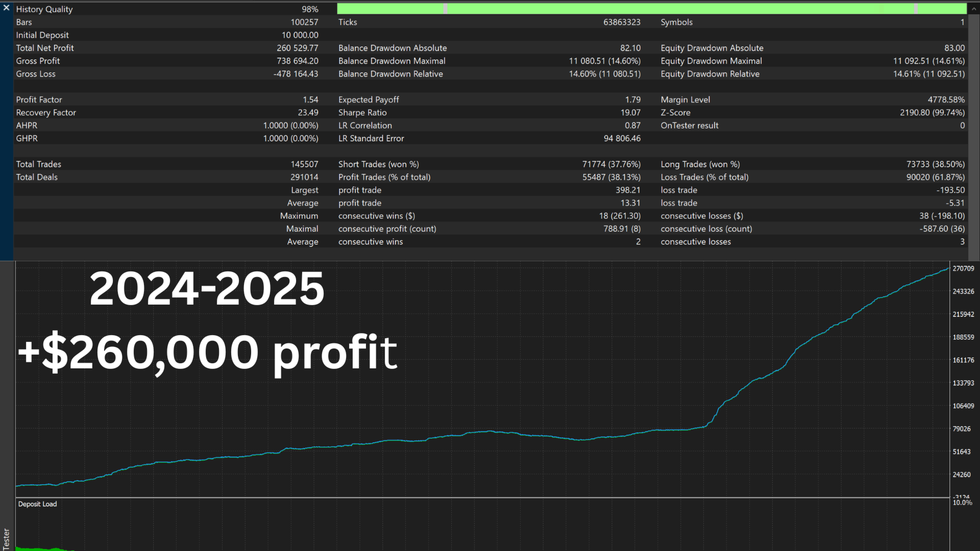This screenshot has height=551, width=980.
Task: Click the Initial Deposit value 10 000.00
Action: [x=300, y=35]
